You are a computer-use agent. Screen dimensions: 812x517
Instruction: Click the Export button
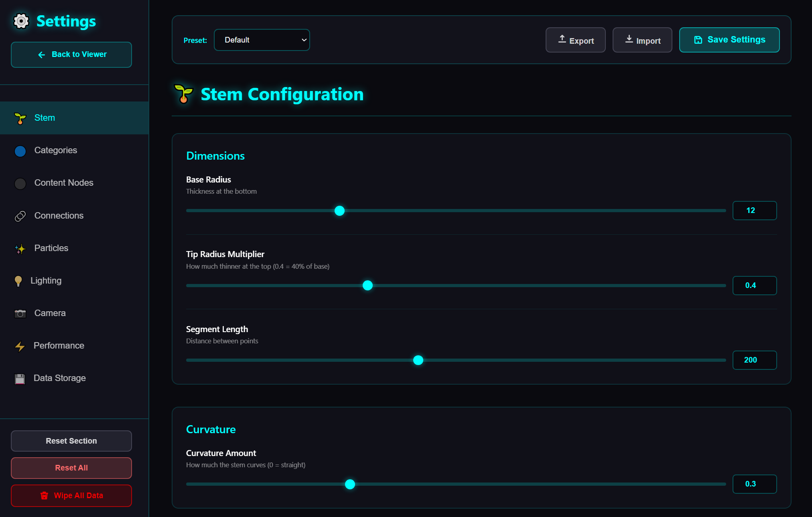pyautogui.click(x=575, y=40)
